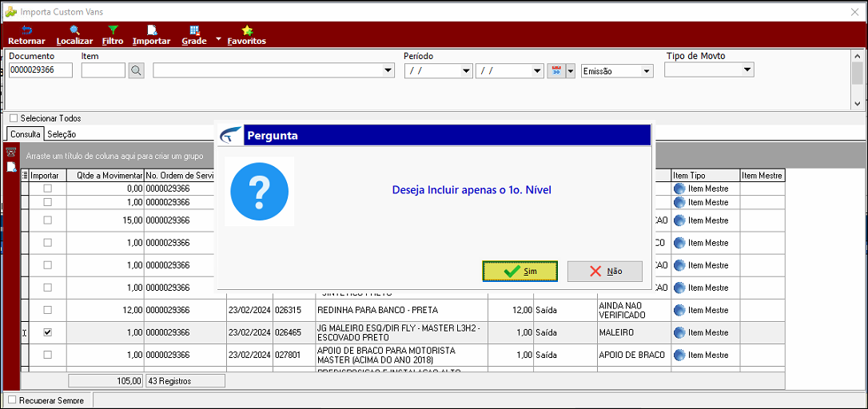The width and height of the screenshot is (868, 409).
Task: Check Importar box for APOIO DE BRACO row
Action: coord(48,355)
